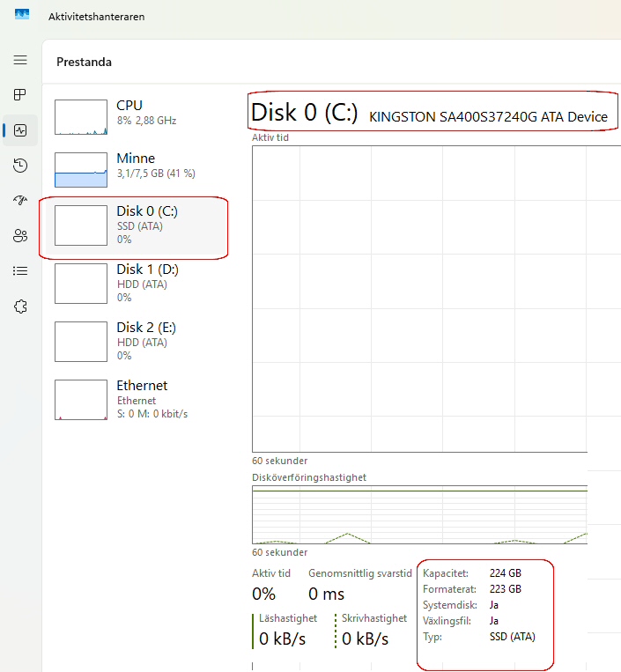Viewport: 621px width, 672px height.
Task: Open the Processes page icon
Action: tap(20, 94)
